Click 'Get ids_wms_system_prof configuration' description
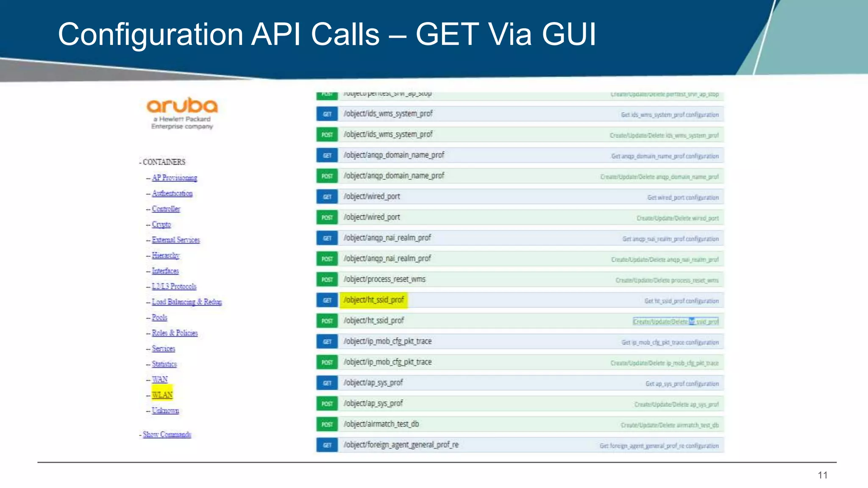Image resolution: width=868 pixels, height=488 pixels. (670, 115)
